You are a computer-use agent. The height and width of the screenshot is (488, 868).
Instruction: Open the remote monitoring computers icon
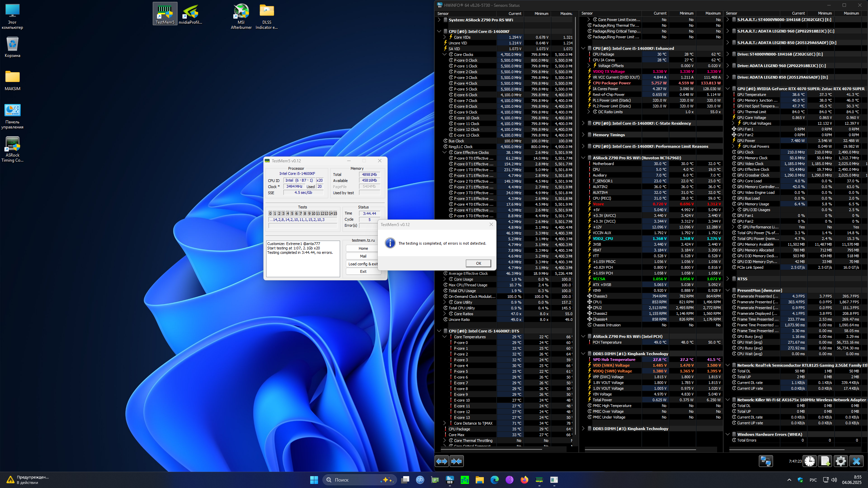pos(766,461)
